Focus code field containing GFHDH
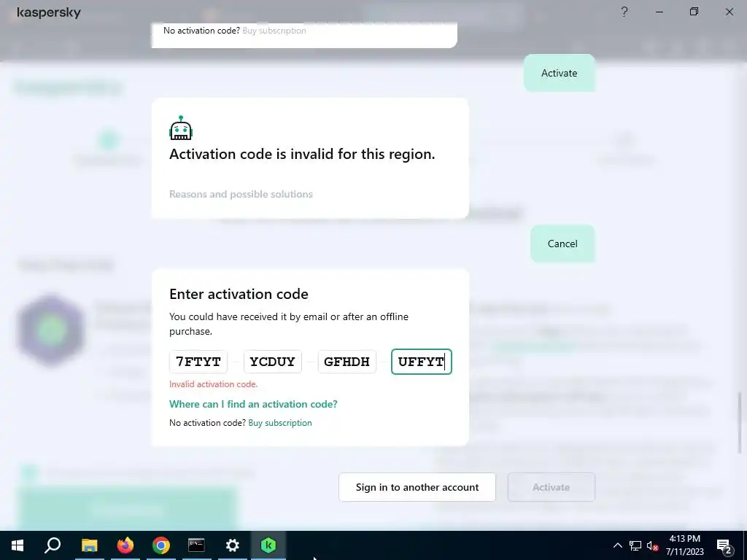Screen dimensions: 747x560 pyautogui.click(x=347, y=362)
